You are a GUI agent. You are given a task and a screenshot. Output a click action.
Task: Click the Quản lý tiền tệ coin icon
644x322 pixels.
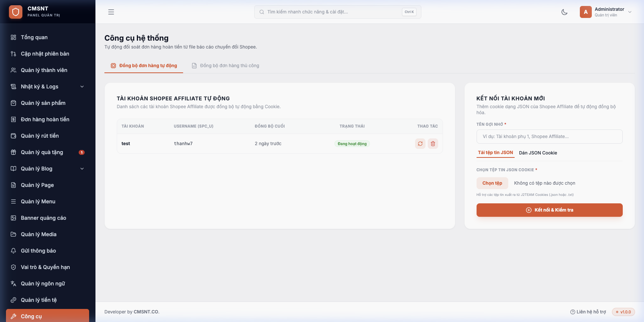point(13,300)
